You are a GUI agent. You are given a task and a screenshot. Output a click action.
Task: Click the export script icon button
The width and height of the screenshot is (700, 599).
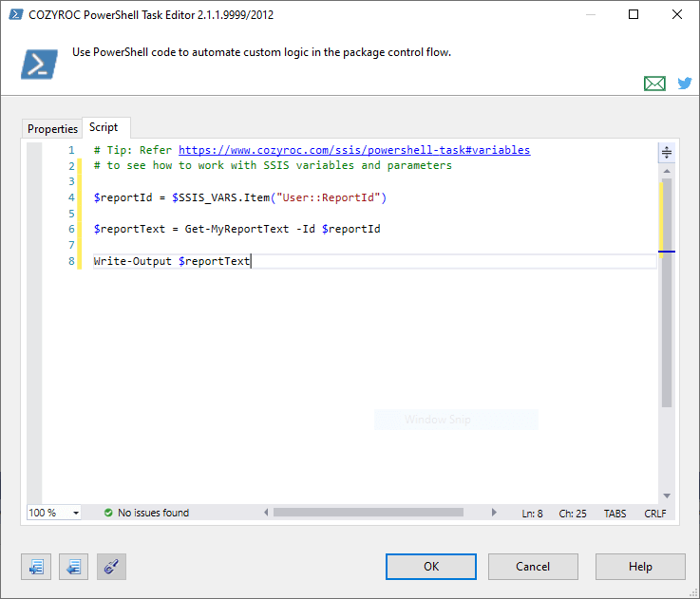[x=74, y=567]
